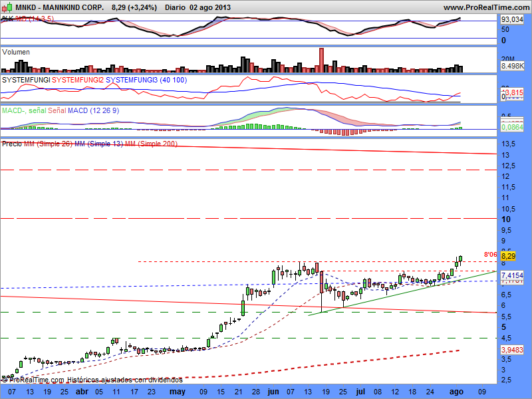532x399 pixels.
Task: Click the 28 date label before jun
Action: pyautogui.click(x=256, y=392)
